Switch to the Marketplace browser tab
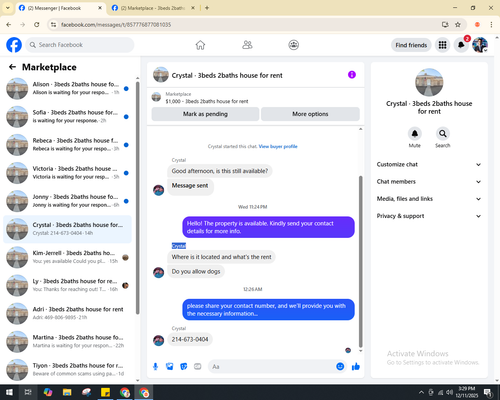Screen dimensions: 500x400 (153, 8)
